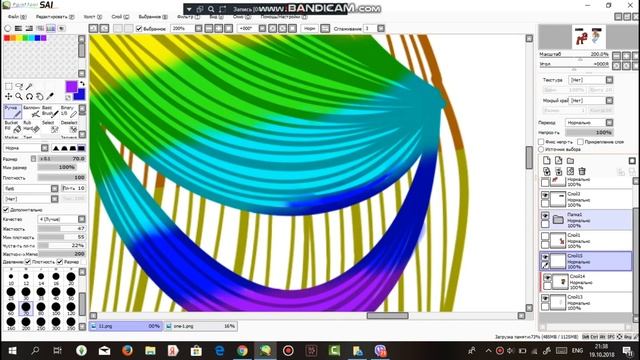Clear layer contents icon in layer panel

570,171
